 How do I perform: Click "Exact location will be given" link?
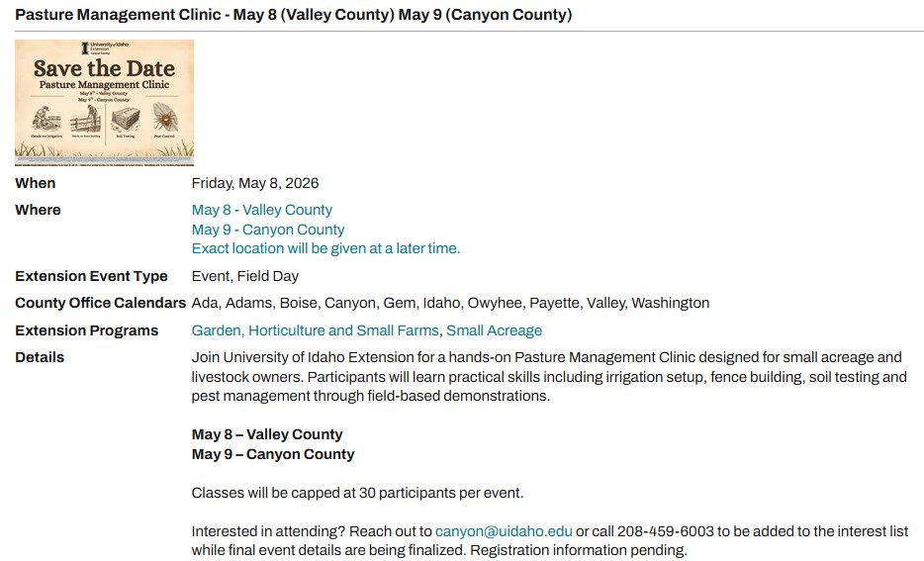325,248
